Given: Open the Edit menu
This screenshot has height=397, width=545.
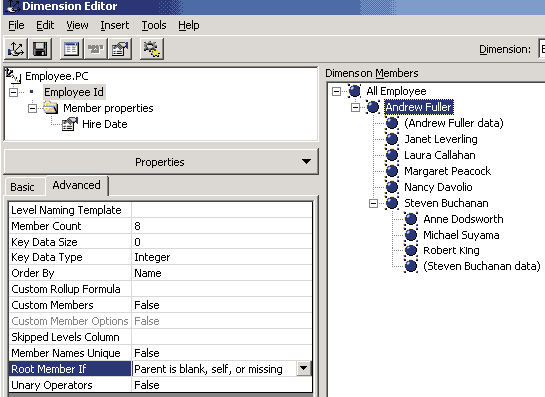Looking at the screenshot, I should coord(45,25).
